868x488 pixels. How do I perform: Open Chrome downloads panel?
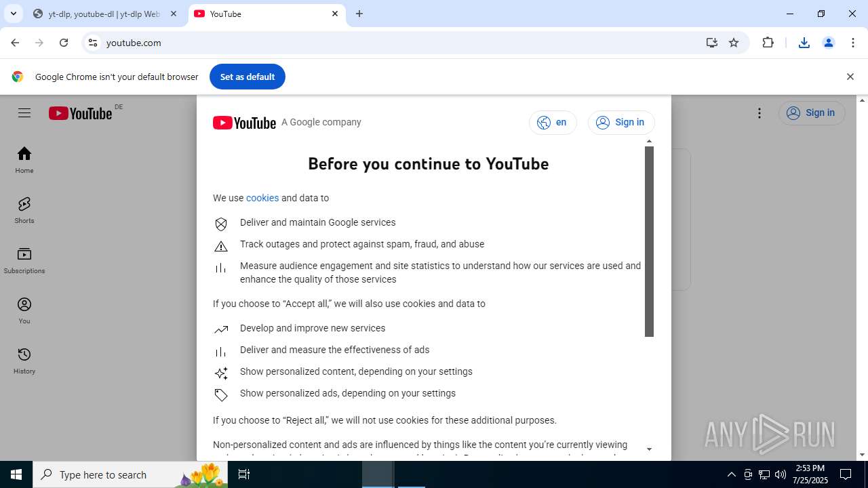pyautogui.click(x=804, y=43)
